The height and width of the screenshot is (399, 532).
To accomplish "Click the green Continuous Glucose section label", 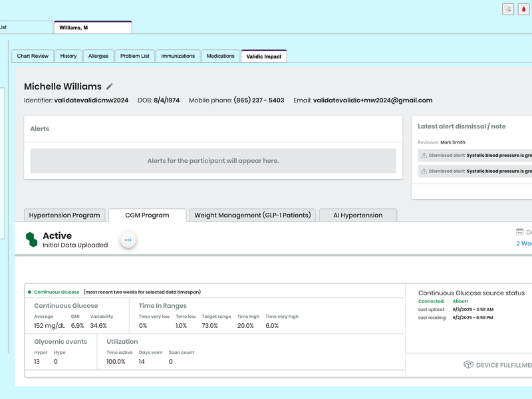I will pyautogui.click(x=57, y=292).
